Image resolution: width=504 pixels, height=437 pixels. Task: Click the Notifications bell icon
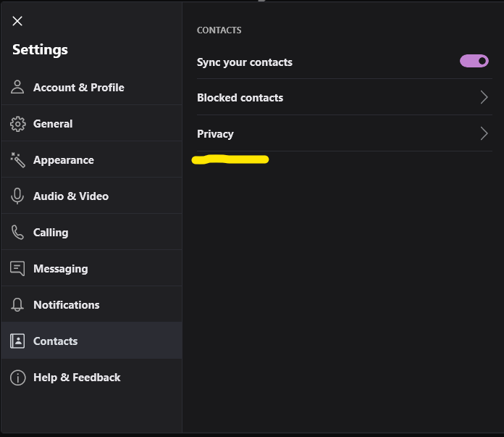[17, 305]
